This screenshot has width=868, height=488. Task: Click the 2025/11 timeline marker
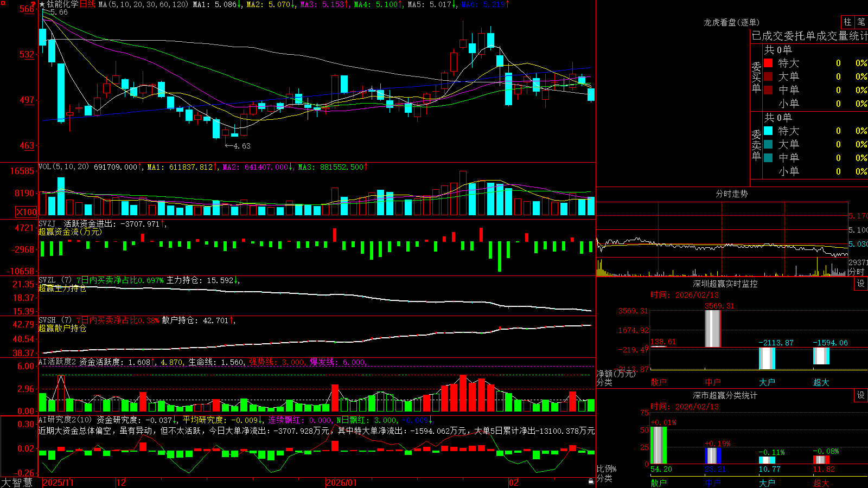point(58,483)
